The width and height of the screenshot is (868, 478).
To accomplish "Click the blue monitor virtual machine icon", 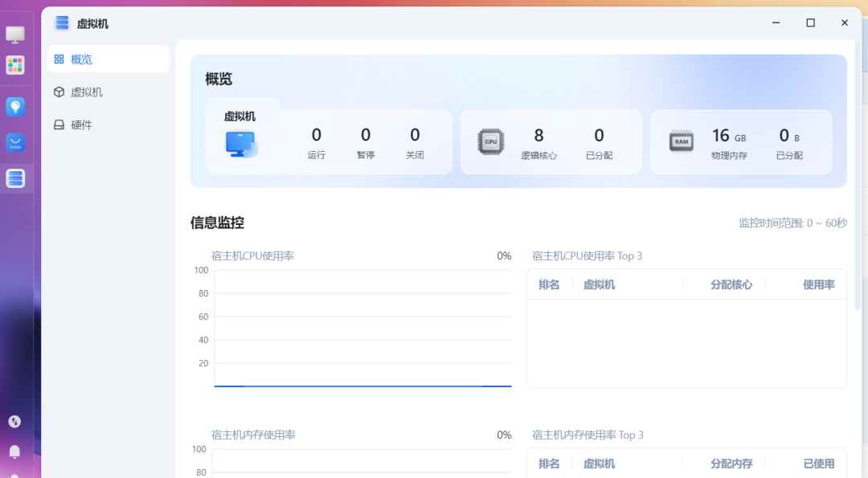I will coord(241,145).
